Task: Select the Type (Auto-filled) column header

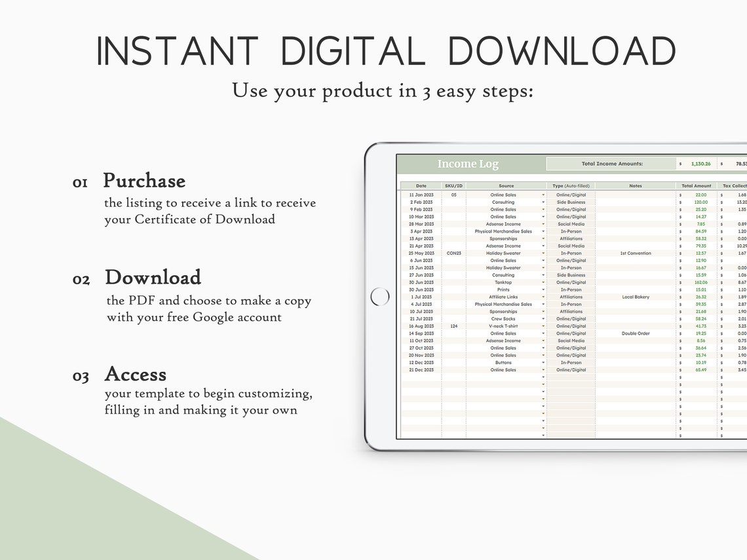Action: [570, 185]
